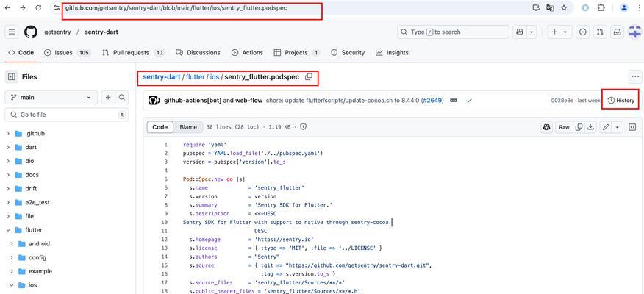Screen dimensions: 644x294
Task: Expand the commit message ellipsis icon
Action: coord(454,100)
